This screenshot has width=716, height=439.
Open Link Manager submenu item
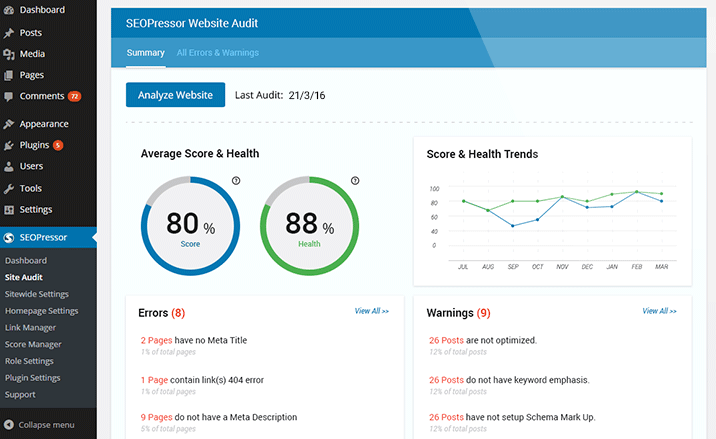tap(30, 328)
